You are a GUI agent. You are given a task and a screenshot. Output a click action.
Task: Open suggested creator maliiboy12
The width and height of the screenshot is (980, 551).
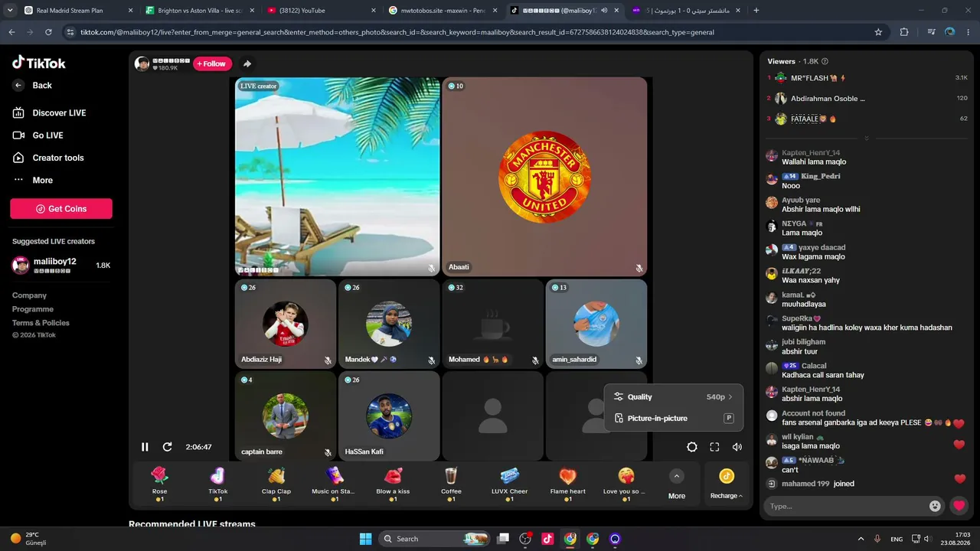pyautogui.click(x=61, y=266)
